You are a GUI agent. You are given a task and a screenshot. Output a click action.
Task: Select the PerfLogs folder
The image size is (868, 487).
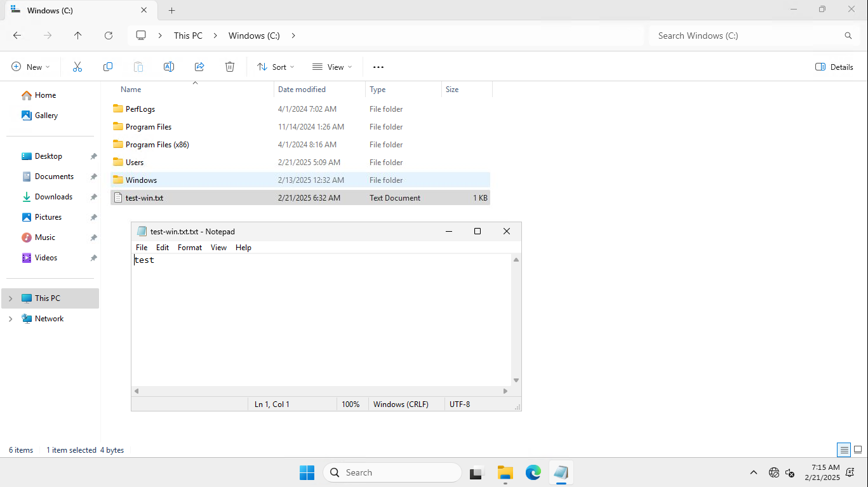[300, 109]
